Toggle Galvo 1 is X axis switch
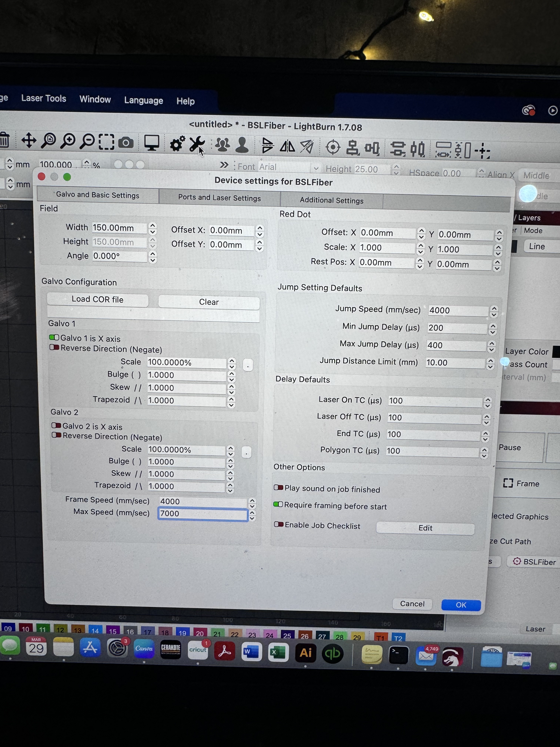This screenshot has width=560, height=747. tap(54, 337)
